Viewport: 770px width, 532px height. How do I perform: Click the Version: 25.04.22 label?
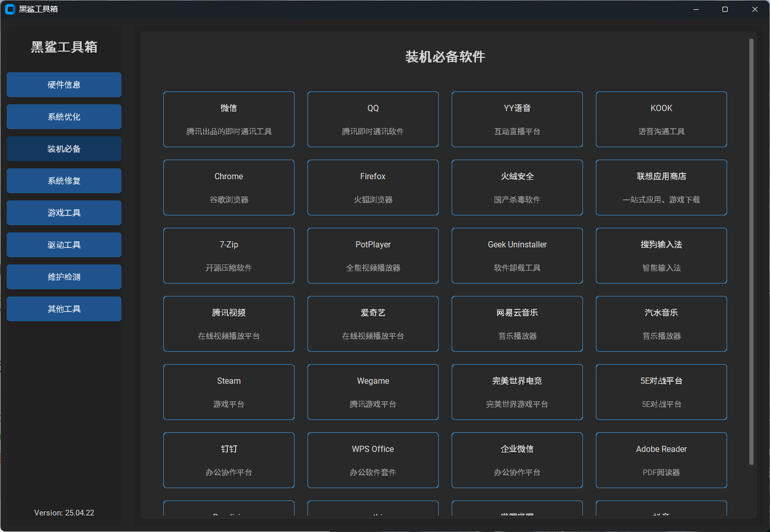(x=64, y=513)
